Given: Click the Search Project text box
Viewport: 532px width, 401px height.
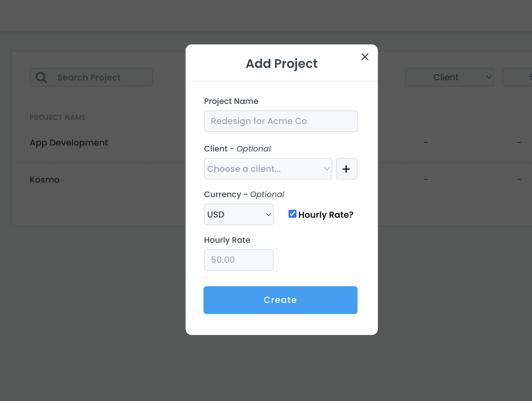Looking at the screenshot, I should pyautogui.click(x=91, y=77).
